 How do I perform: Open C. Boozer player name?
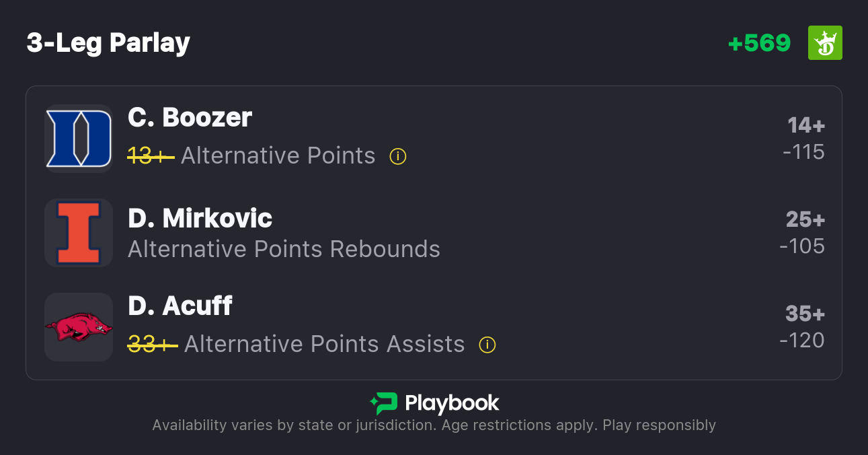(190, 118)
